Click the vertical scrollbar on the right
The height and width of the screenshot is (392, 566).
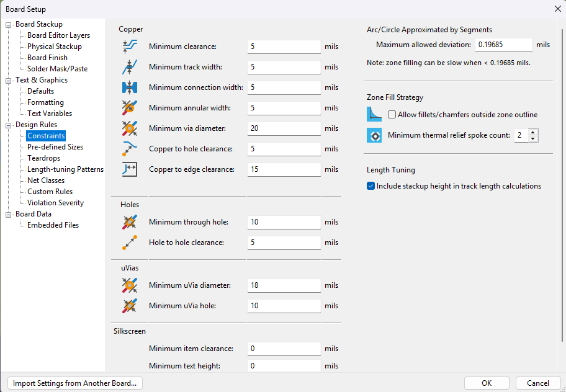[562, 180]
